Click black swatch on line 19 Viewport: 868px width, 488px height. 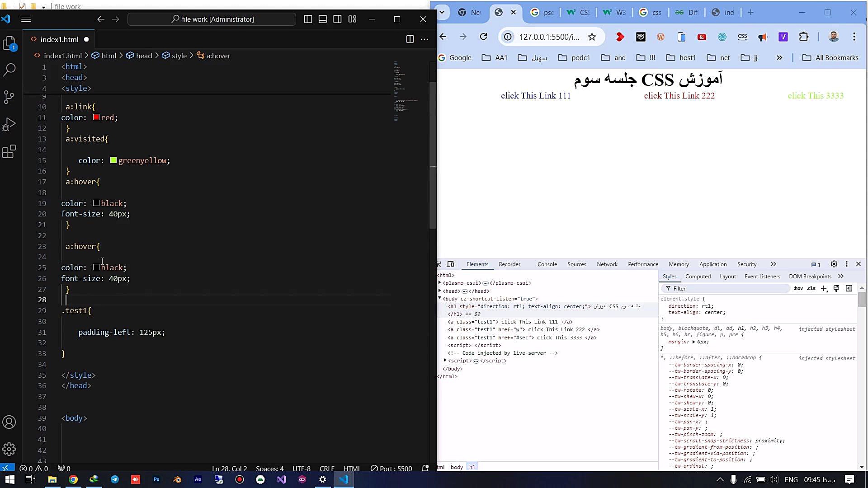point(96,203)
